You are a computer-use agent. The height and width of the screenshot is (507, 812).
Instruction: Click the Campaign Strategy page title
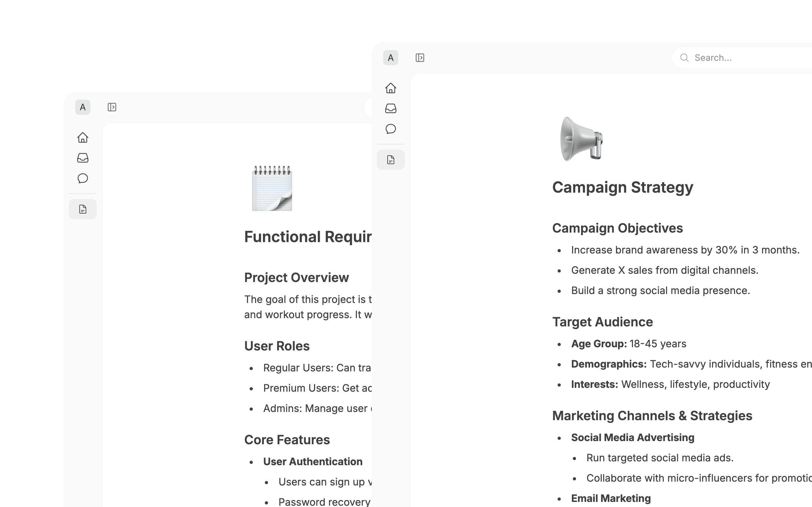click(x=622, y=187)
